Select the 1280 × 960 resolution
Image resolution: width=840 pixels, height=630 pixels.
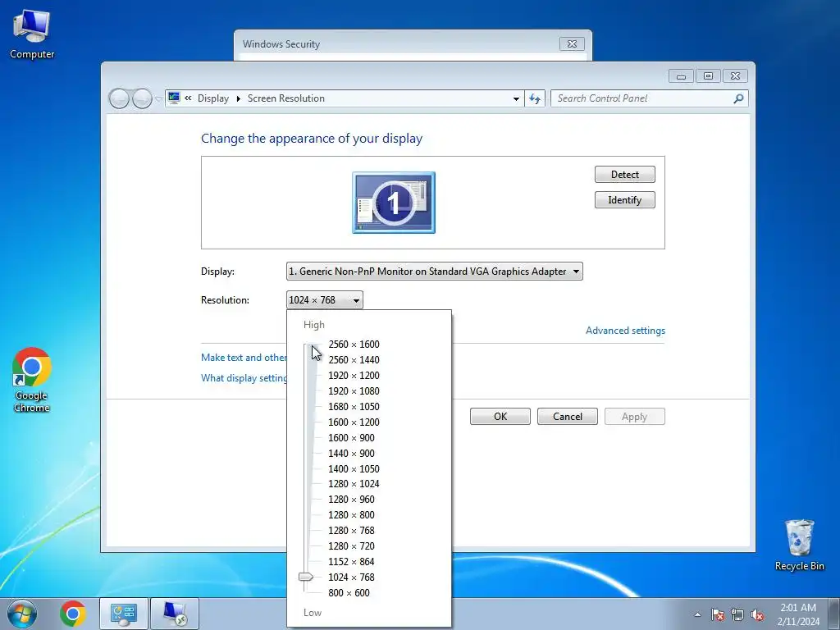[351, 500]
